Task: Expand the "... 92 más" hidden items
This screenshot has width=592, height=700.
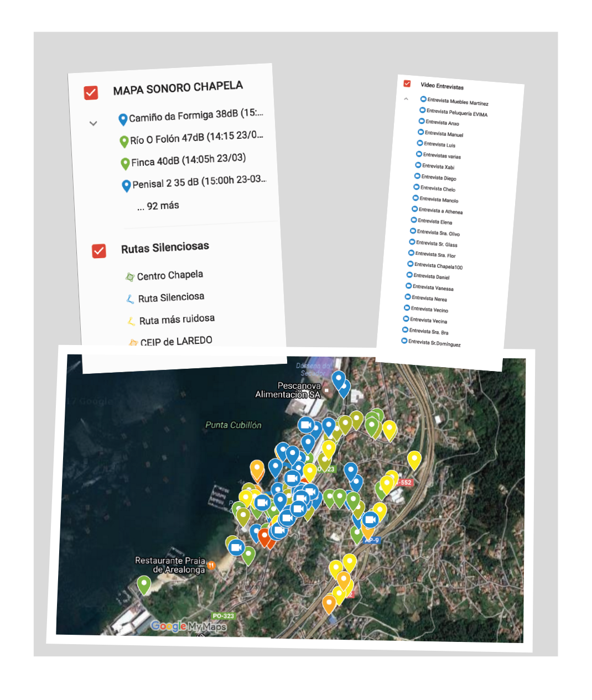Action: point(159,206)
